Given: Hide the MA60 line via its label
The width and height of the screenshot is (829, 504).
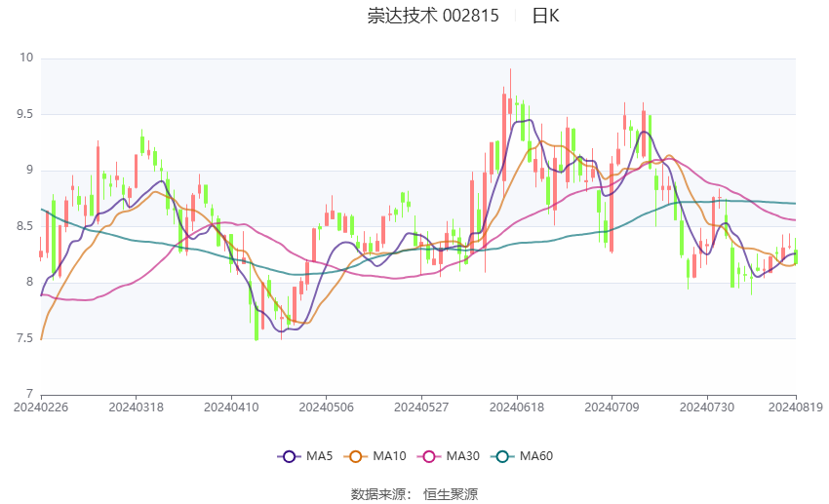Looking at the screenshot, I should tap(536, 456).
